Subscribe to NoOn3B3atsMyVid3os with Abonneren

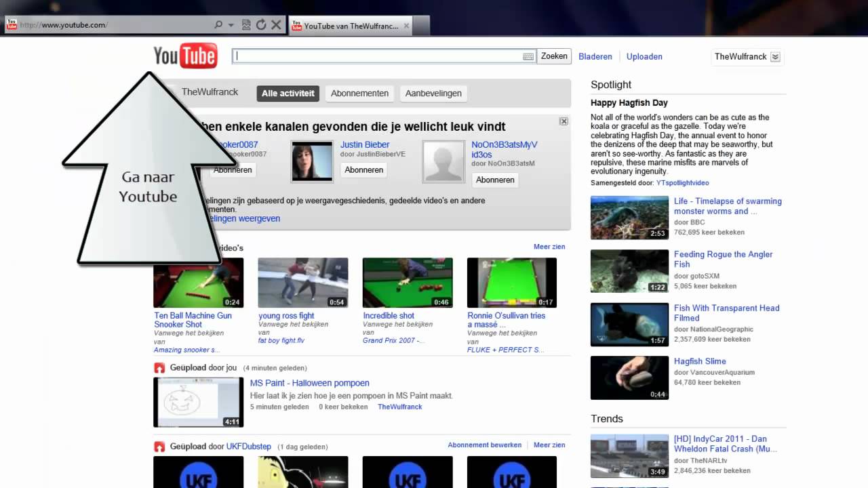[x=495, y=180]
